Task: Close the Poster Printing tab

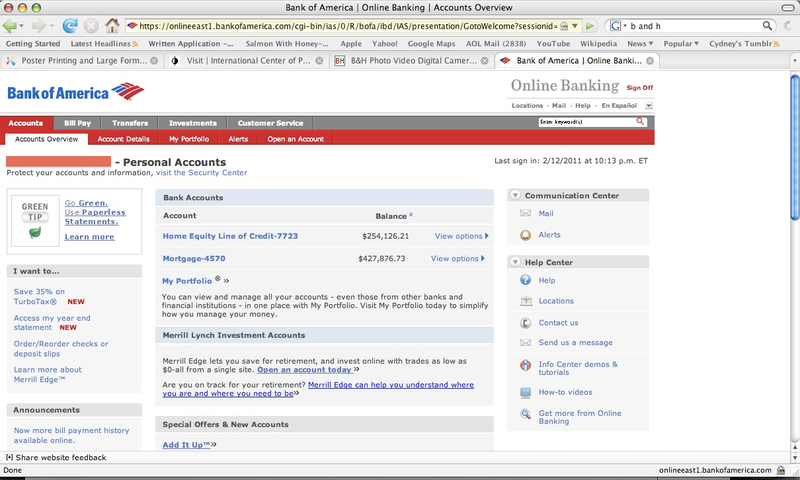Action: (x=154, y=61)
